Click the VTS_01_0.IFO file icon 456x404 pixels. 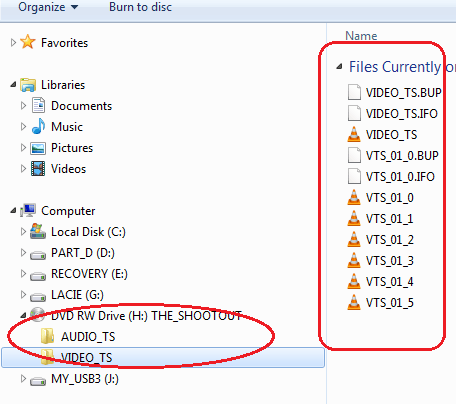click(x=354, y=176)
